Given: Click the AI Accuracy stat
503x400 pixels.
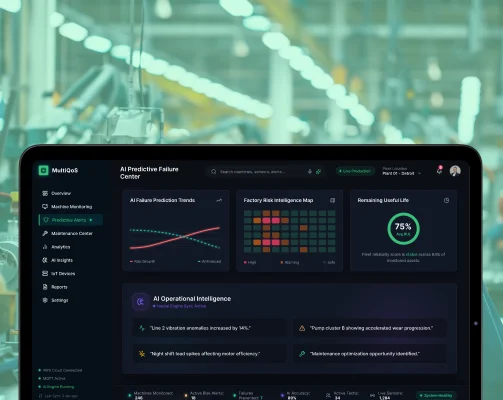Looking at the screenshot, I should [x=296, y=395].
